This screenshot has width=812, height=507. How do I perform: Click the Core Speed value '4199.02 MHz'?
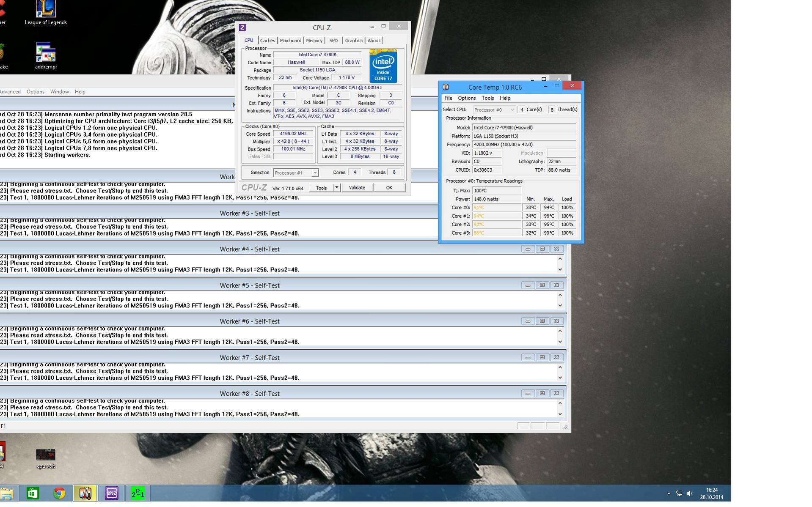[293, 134]
